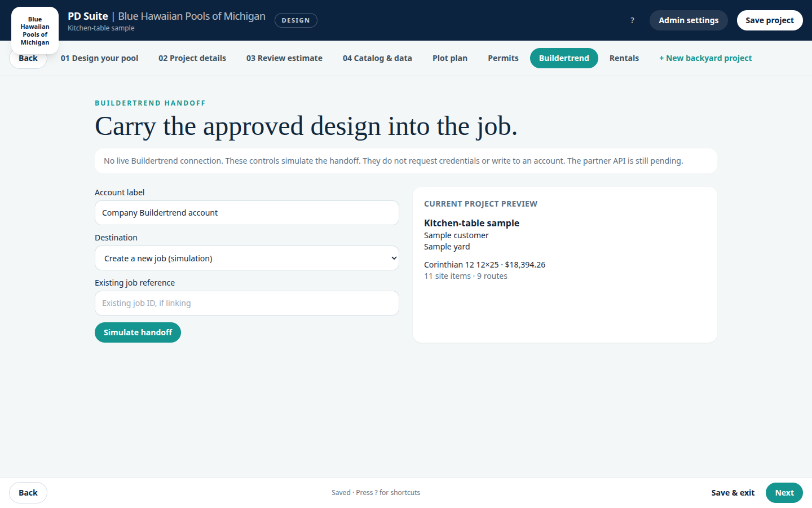Click the 'Carry the approved design' headline

coord(306,126)
